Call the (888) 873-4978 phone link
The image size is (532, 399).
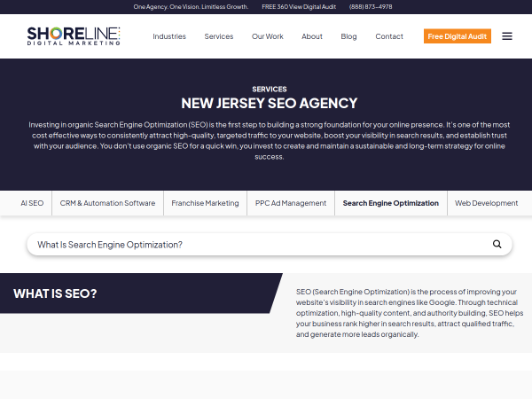click(x=371, y=7)
